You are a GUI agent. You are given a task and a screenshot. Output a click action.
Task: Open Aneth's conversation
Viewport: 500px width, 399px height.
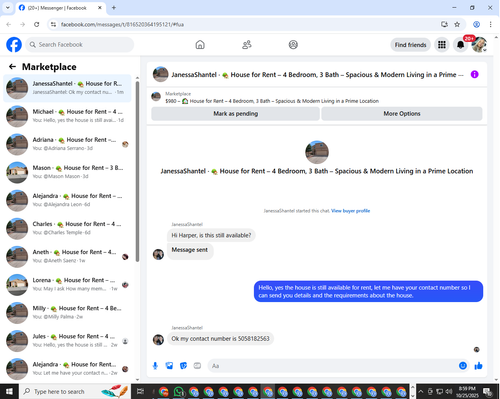(x=67, y=256)
